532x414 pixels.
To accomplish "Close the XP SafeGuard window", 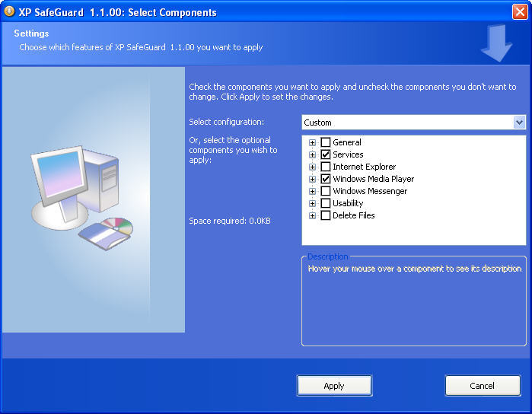I will (520, 12).
